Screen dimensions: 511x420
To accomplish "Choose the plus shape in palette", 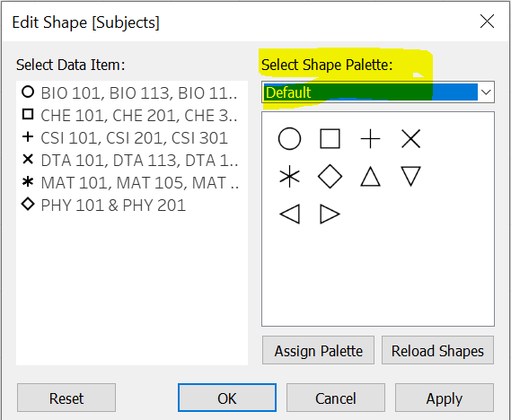I will 370,139.
